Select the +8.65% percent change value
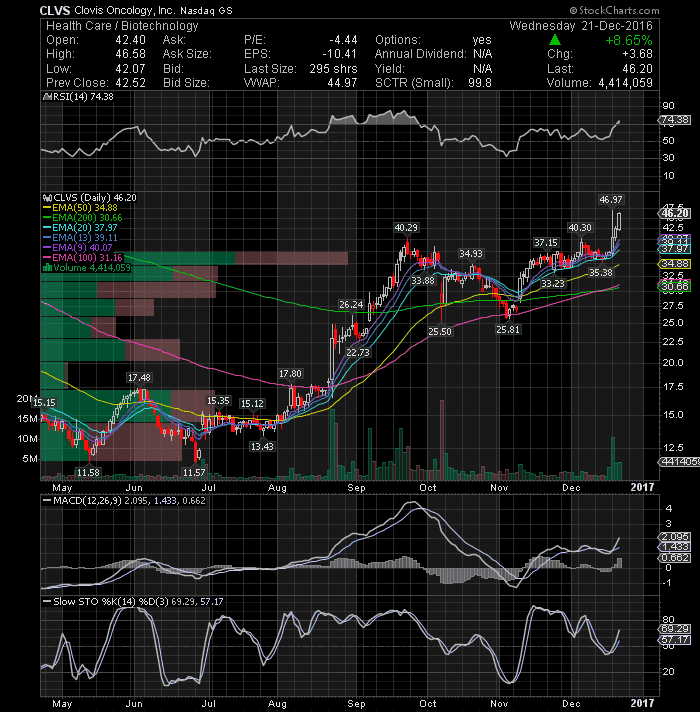The width and height of the screenshot is (700, 712). [x=629, y=40]
